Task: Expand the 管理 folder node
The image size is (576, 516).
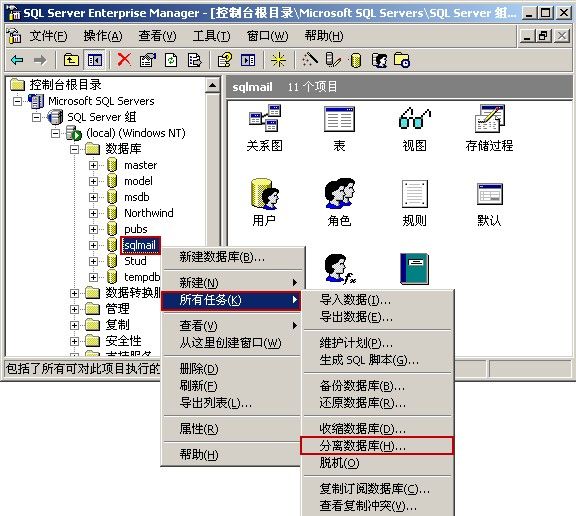Action: point(74,309)
